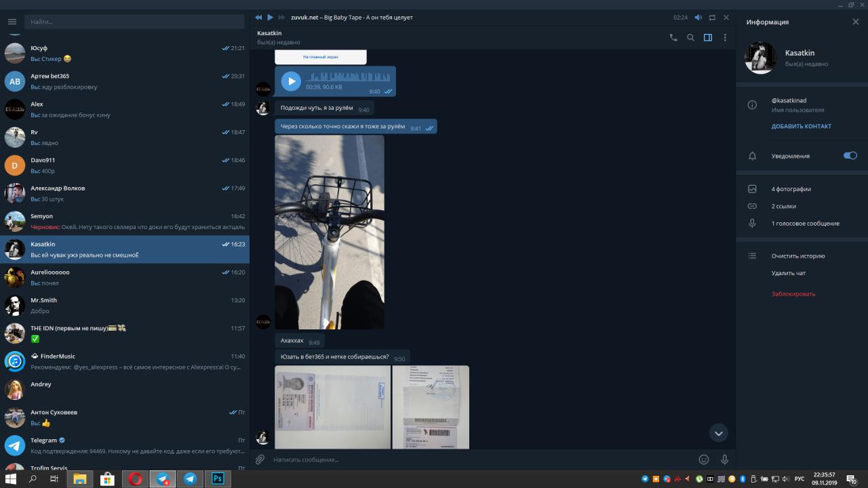Click the message input "Написать сообщение..."
Image resolution: width=868 pixels, height=488 pixels.
pos(481,460)
